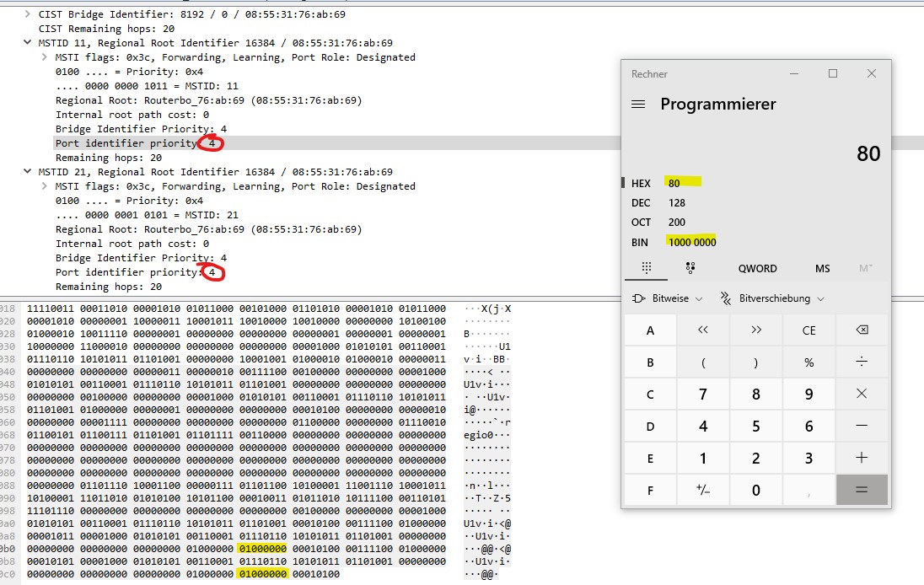Collapse the MSTID 21 tree node
The image size is (924, 585).
pyautogui.click(x=27, y=171)
